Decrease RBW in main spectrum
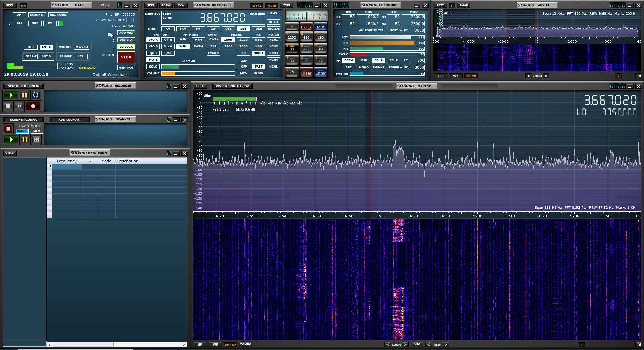The image size is (644, 350). (x=429, y=345)
